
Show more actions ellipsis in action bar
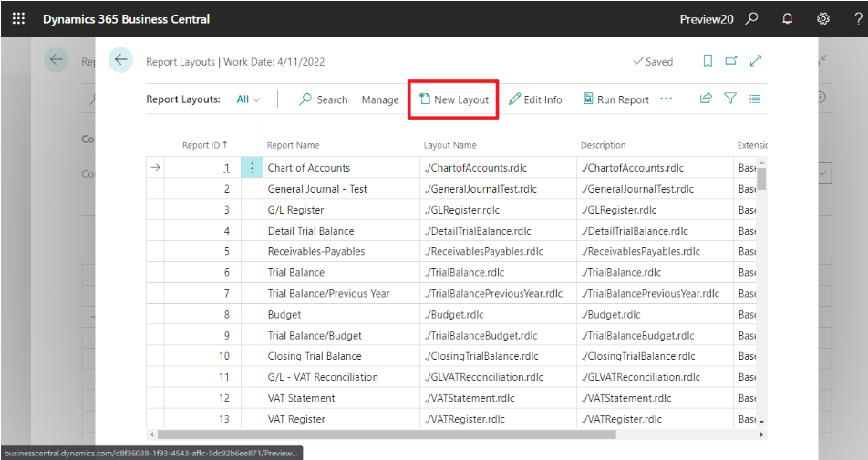pyautogui.click(x=666, y=99)
